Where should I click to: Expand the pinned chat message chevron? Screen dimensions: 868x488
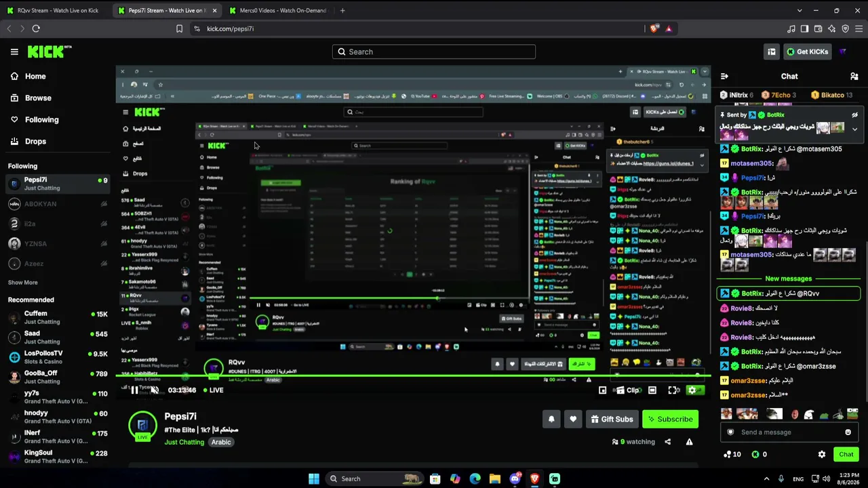855,129
